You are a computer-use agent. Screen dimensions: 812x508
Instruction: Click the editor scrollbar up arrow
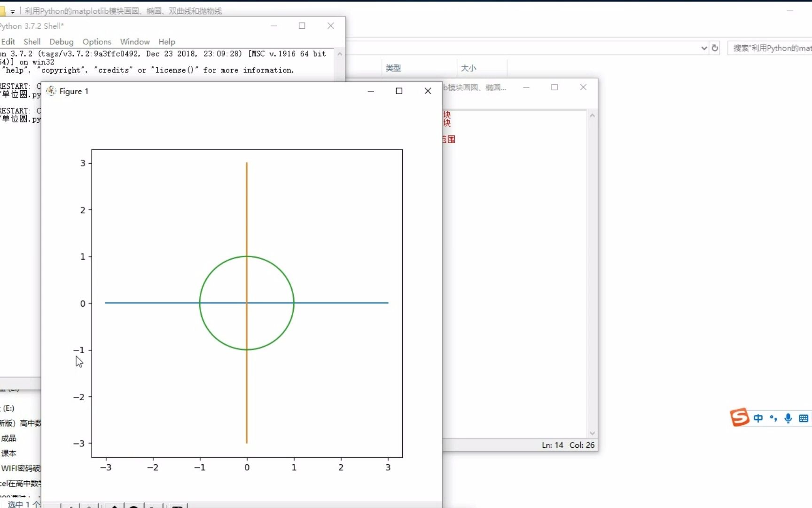pos(592,116)
